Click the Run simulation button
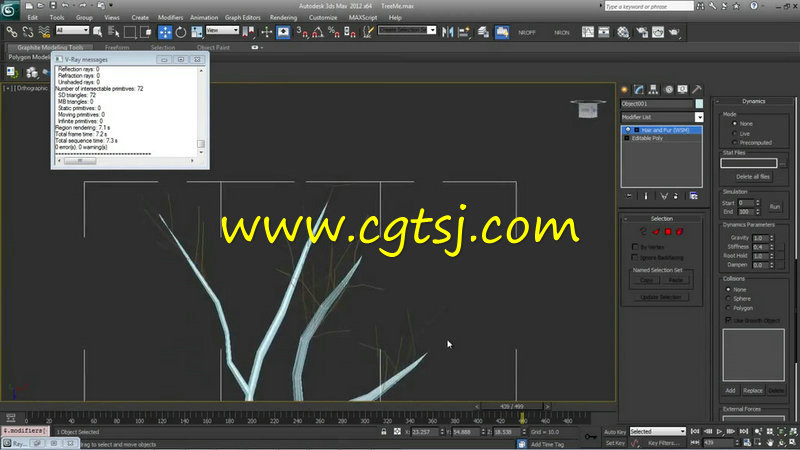The width and height of the screenshot is (800, 450). point(774,207)
